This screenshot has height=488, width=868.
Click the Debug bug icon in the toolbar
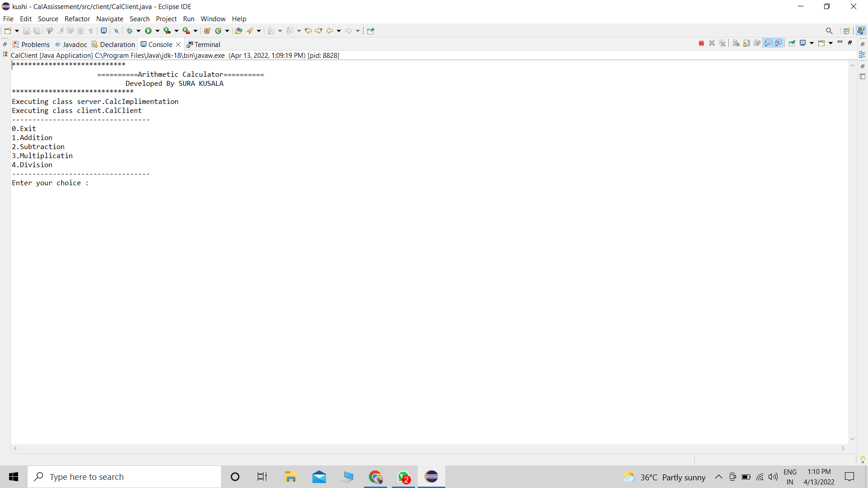(130, 31)
